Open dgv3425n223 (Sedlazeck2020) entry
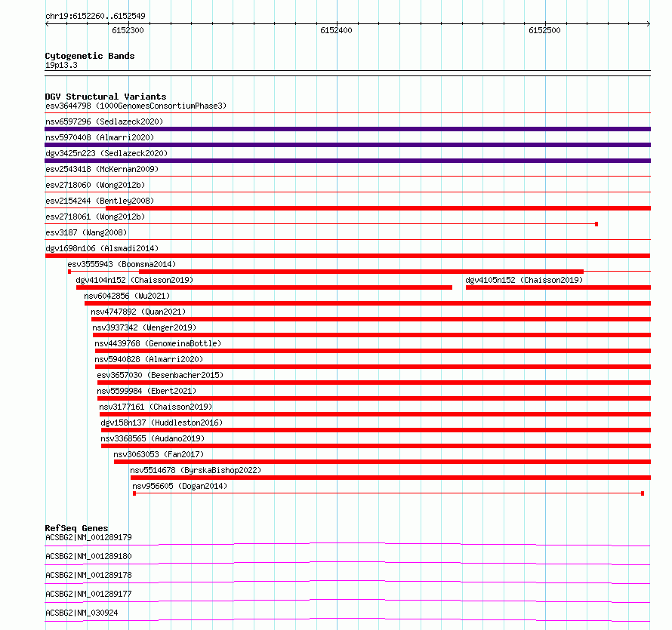The height and width of the screenshot is (630, 672). pos(106,153)
